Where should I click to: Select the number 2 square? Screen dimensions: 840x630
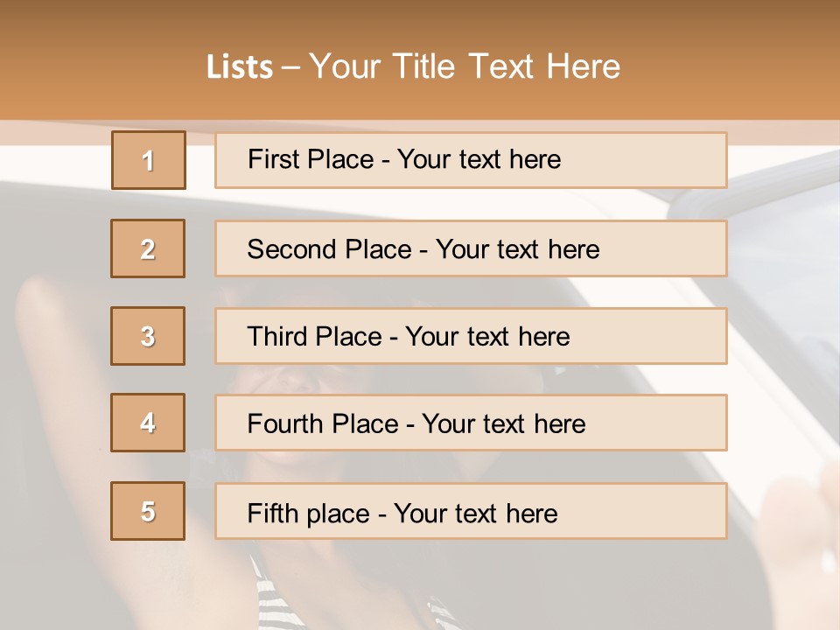point(148,248)
